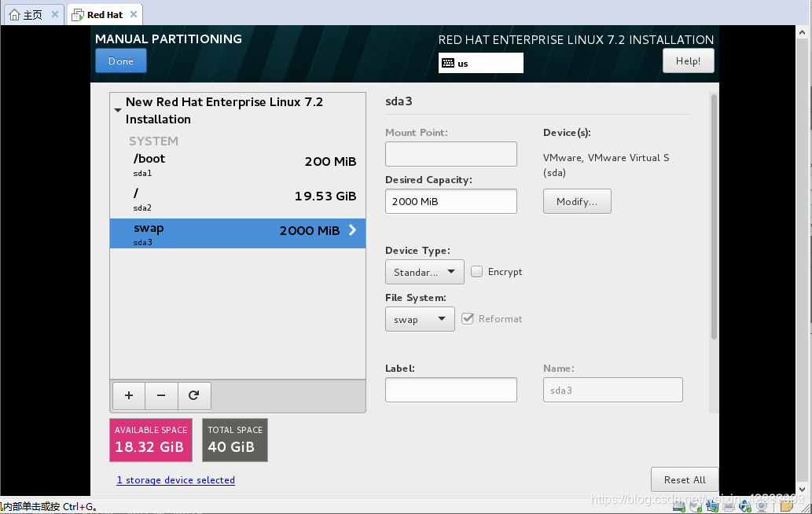812x514 pixels.
Task: Click the Desired Capacity field showing 2000 MiB
Action: coord(451,201)
